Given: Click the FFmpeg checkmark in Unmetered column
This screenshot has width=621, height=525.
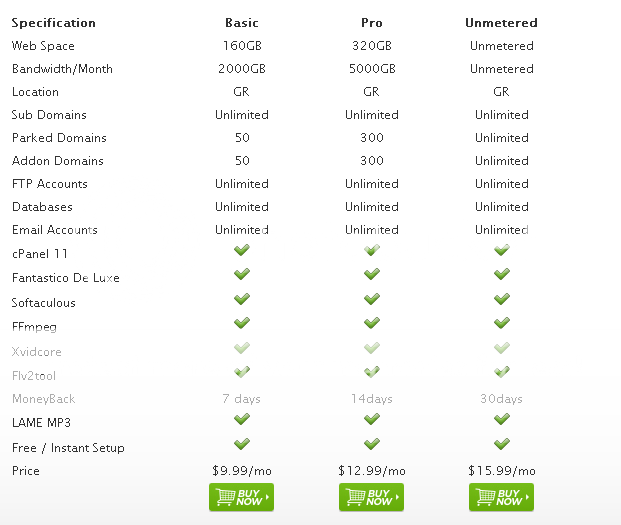Looking at the screenshot, I should coord(502,322).
